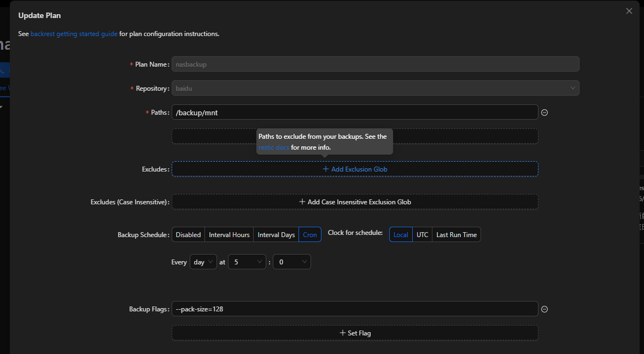Remove the --pack-size=128 backup flag

point(545,309)
